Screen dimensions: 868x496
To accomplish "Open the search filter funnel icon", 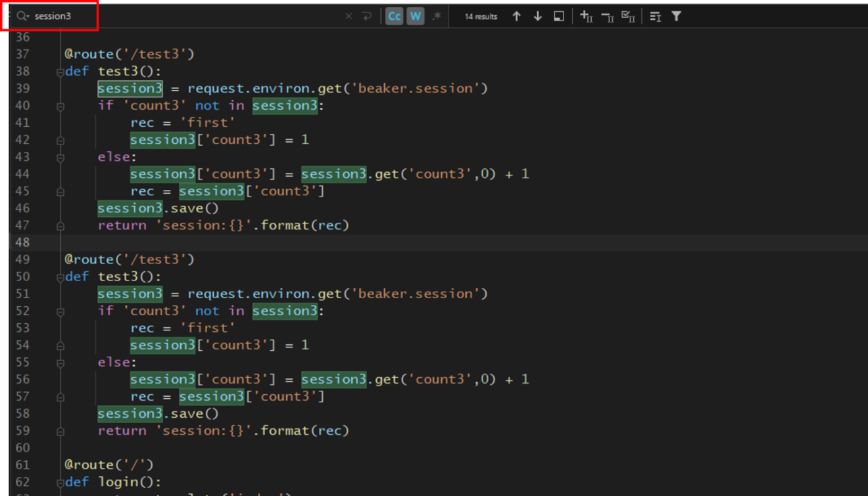I will [x=677, y=16].
